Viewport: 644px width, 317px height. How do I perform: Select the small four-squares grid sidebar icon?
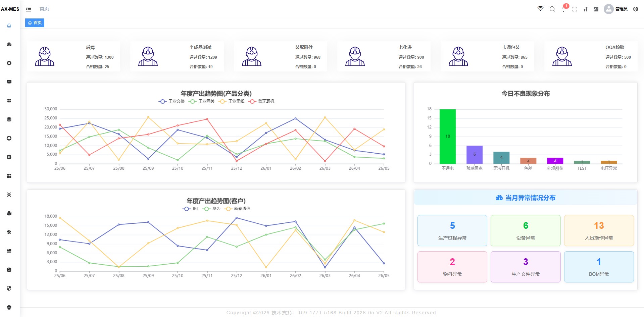(9, 101)
